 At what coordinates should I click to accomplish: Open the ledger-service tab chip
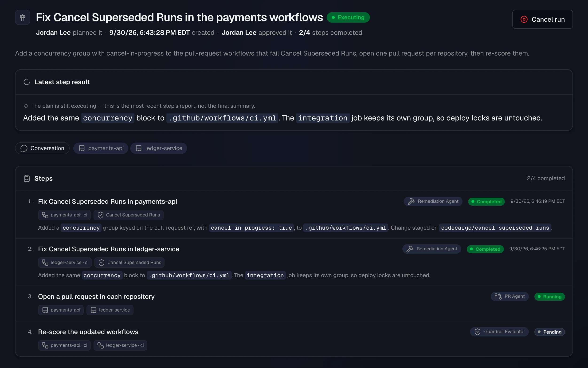click(158, 148)
